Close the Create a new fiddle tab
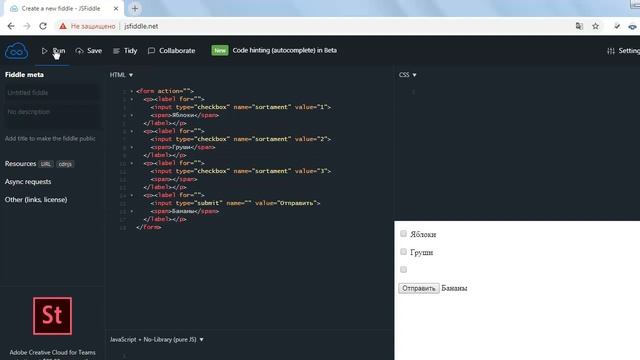640x360 pixels. pos(116,8)
